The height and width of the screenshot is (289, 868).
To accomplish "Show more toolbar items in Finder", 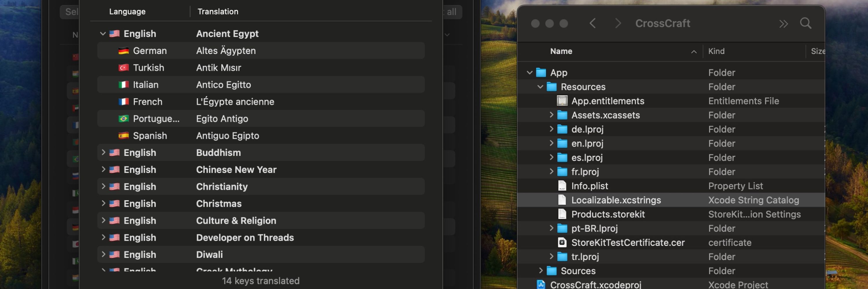I will tap(784, 23).
